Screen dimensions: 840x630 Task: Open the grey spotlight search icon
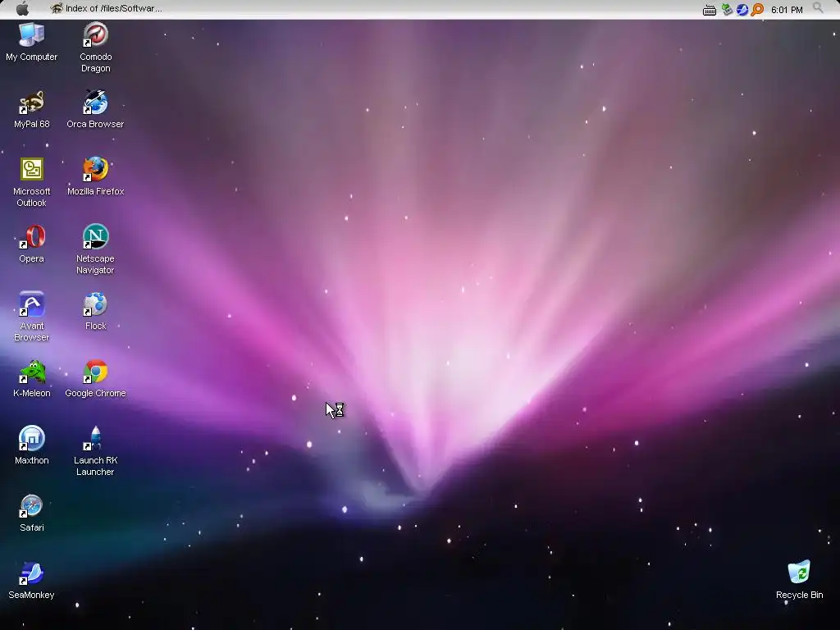click(818, 7)
